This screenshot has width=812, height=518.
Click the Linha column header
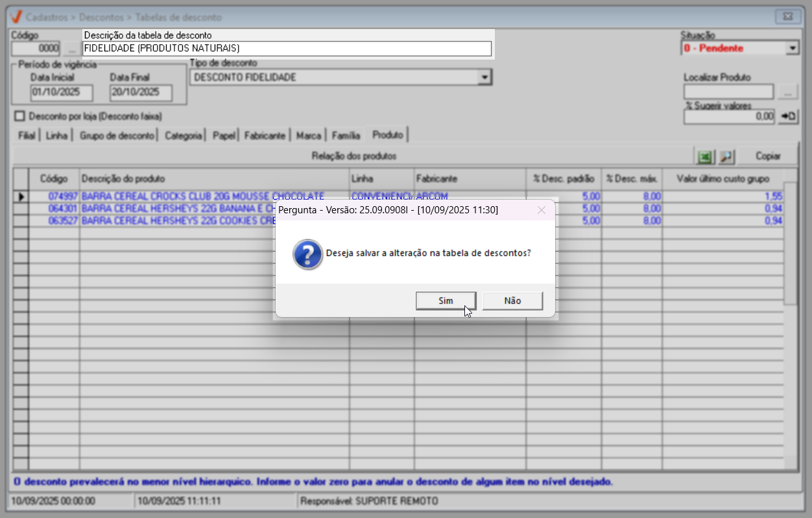[x=382, y=178]
